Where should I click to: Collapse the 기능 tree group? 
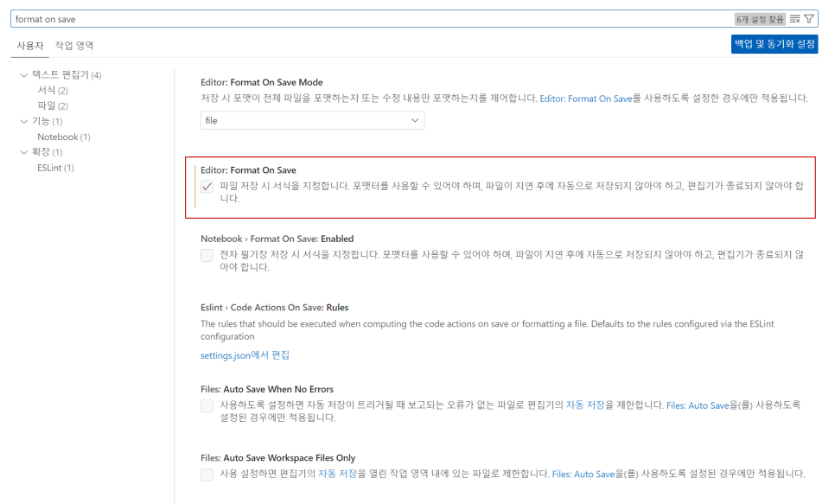pos(24,122)
